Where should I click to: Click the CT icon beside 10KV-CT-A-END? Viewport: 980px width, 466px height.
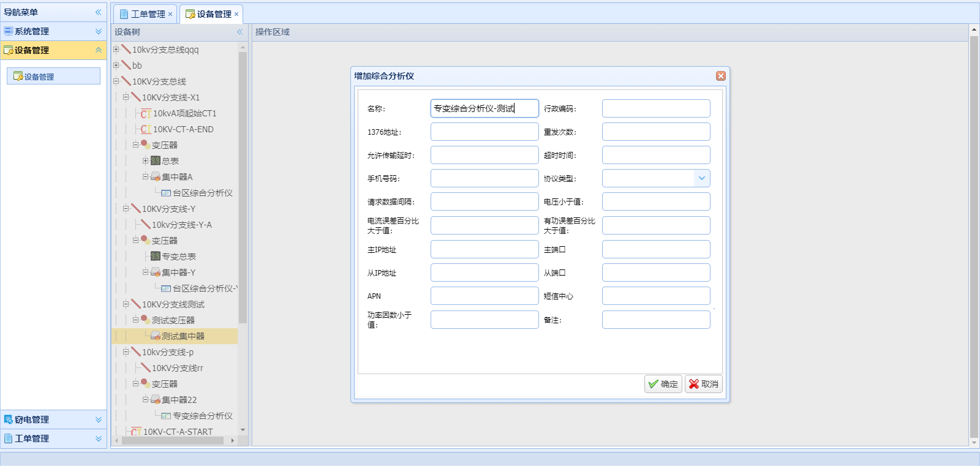[146, 129]
